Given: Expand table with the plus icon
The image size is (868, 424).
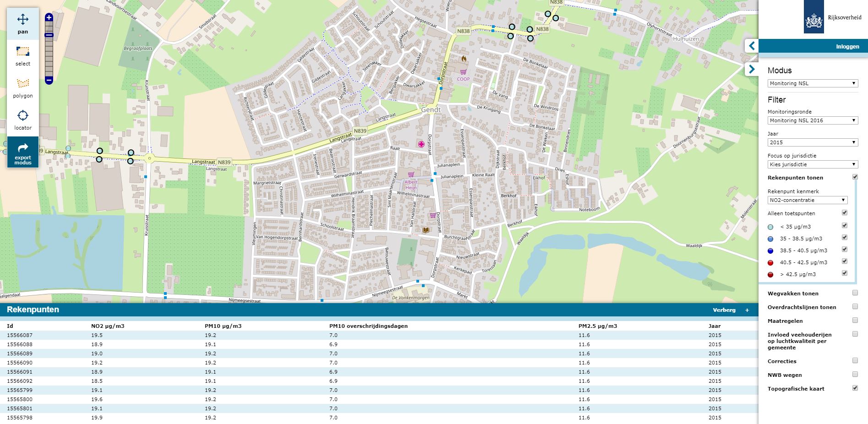Looking at the screenshot, I should pyautogui.click(x=747, y=310).
